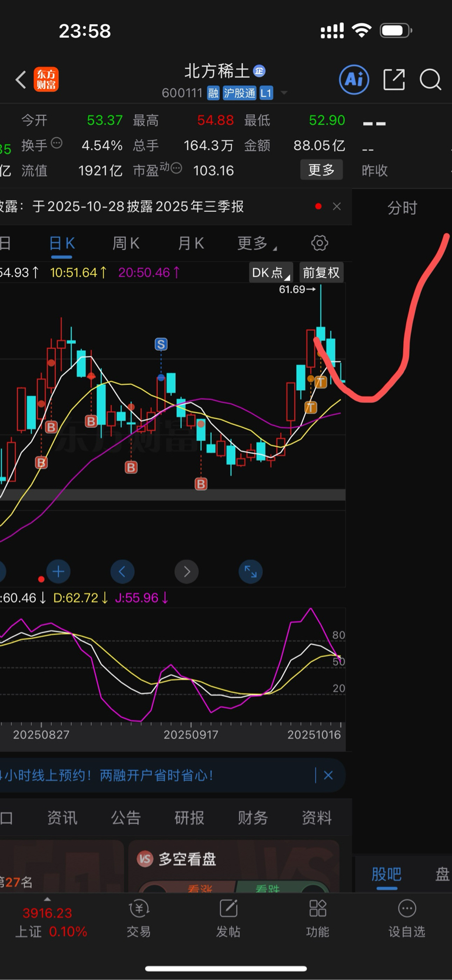Open the 财务 tab
Viewport: 452px width, 980px height.
tap(253, 818)
